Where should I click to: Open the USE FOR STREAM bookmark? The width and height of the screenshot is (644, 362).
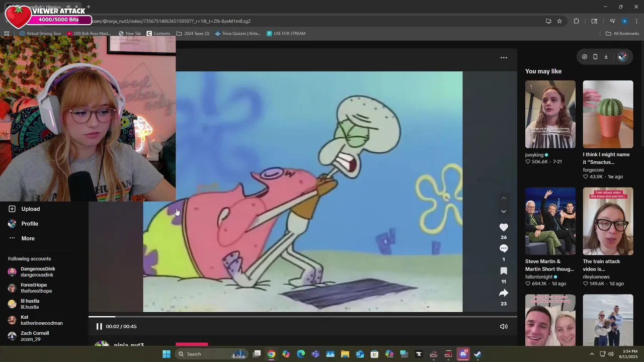coord(286,34)
